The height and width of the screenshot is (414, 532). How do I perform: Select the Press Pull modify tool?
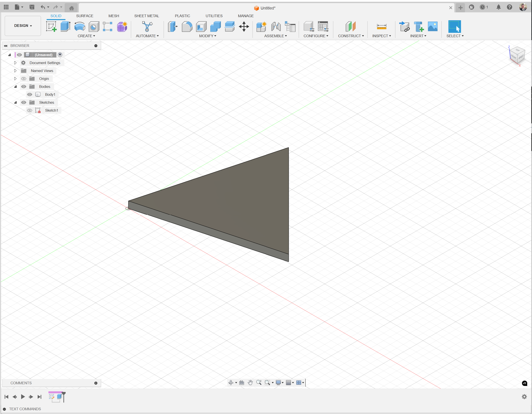172,27
